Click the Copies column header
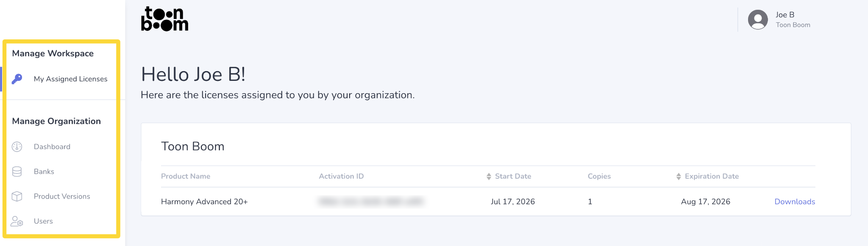The image size is (868, 246). (x=599, y=176)
